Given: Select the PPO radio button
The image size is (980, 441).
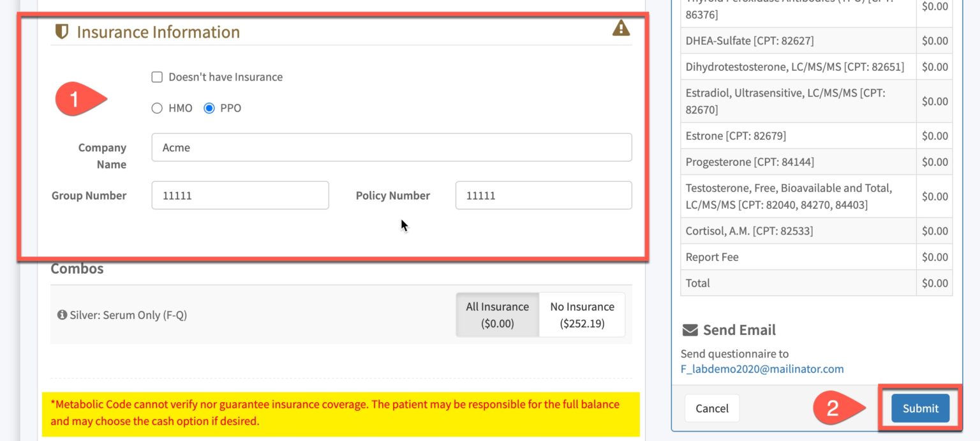Looking at the screenshot, I should click(209, 108).
